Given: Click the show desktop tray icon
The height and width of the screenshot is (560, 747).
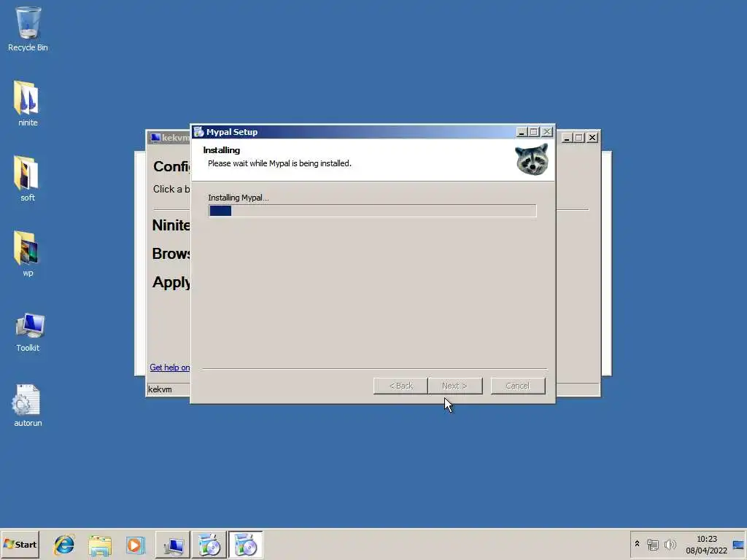Looking at the screenshot, I should click(738, 544).
